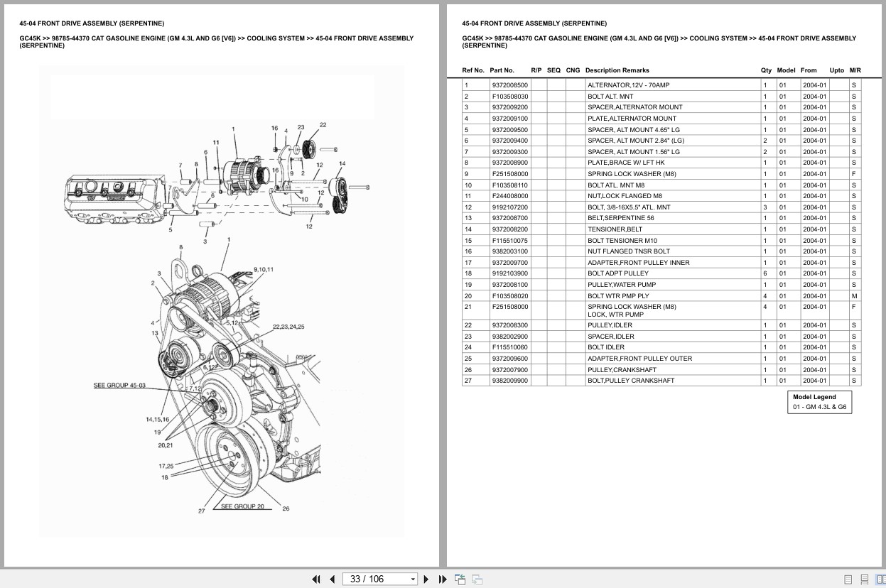Go to the previous page
Image resolution: width=886 pixels, height=588 pixels.
click(x=332, y=579)
